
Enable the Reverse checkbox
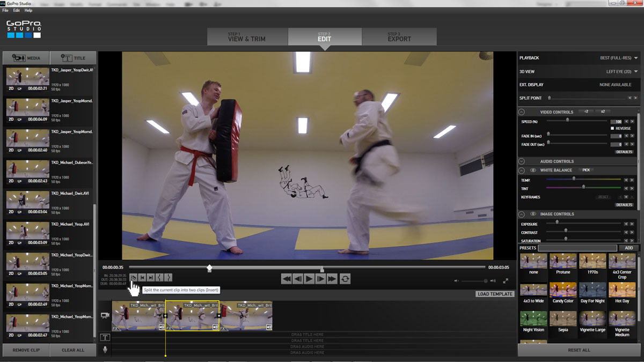[612, 129]
